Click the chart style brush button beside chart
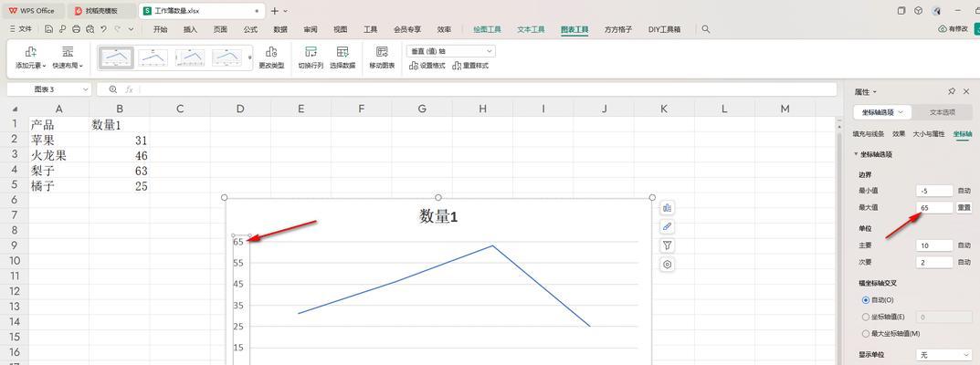980x365 pixels. 667,226
